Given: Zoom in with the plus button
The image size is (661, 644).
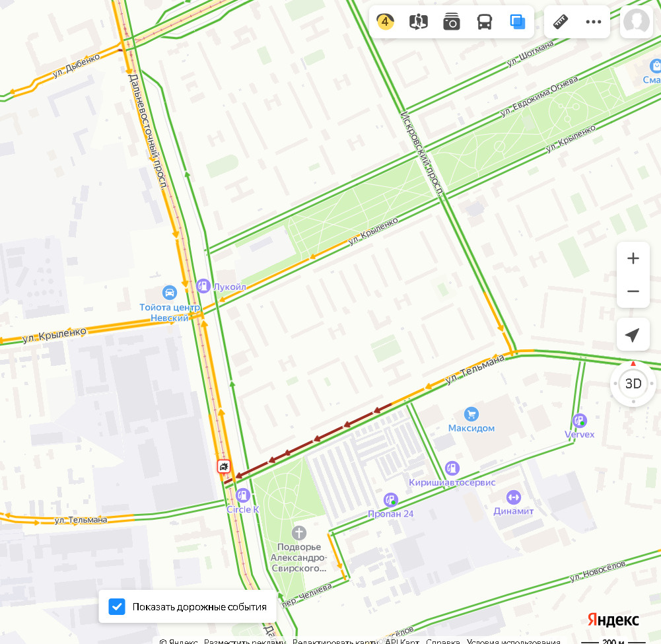Looking at the screenshot, I should pyautogui.click(x=633, y=258).
